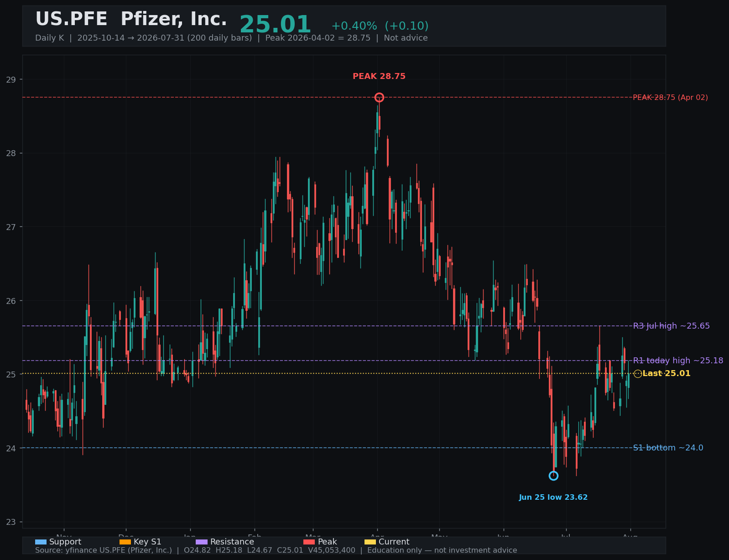
Task: Click the 24 tick on the price axis
Action: 10,448
